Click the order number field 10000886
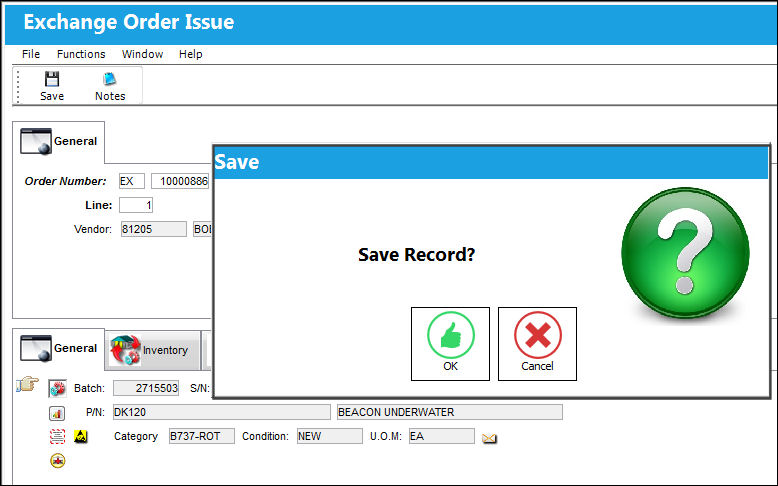The width and height of the screenshot is (778, 486). click(181, 181)
